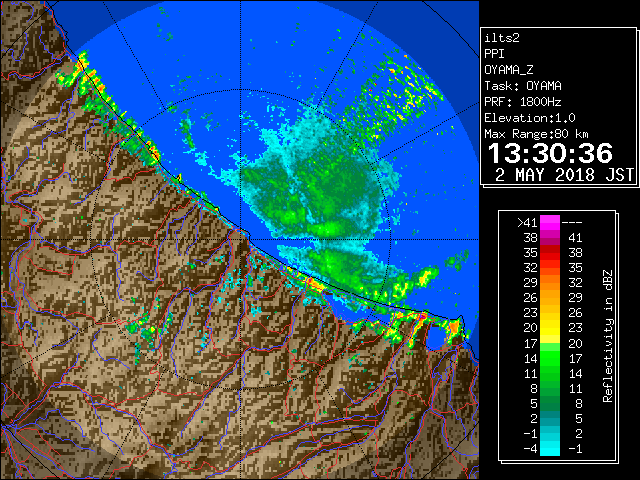The image size is (640, 480).
Task: Pick the teal 2–5 dBZ swatch
Action: (x=550, y=419)
